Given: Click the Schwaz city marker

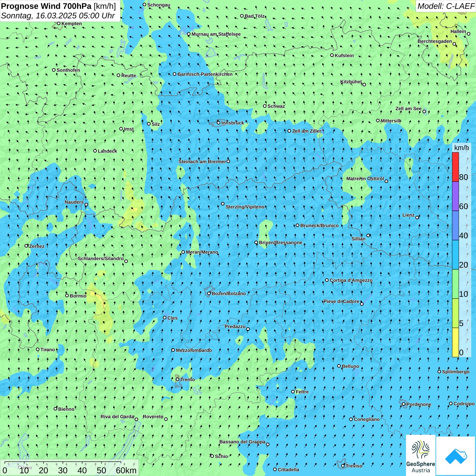Looking at the screenshot, I should click(265, 106).
